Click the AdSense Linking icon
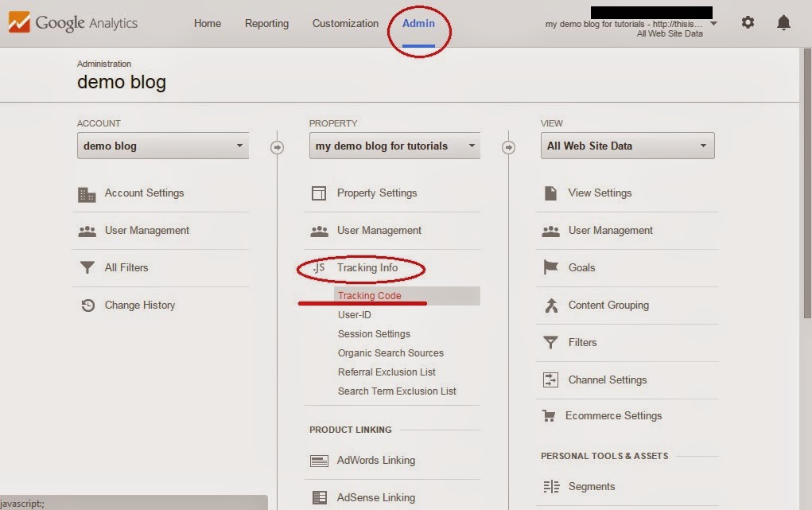812x510 pixels. [x=320, y=497]
